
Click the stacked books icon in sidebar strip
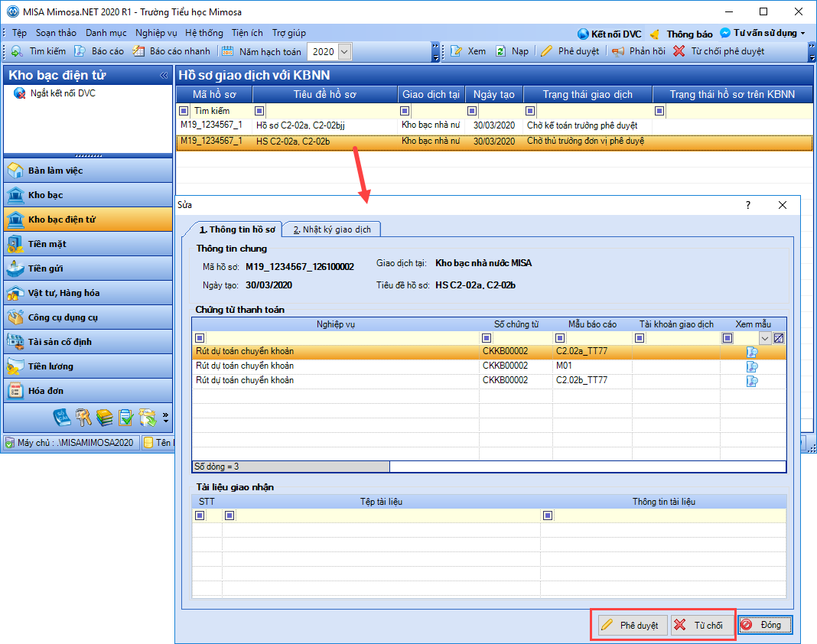(x=105, y=418)
